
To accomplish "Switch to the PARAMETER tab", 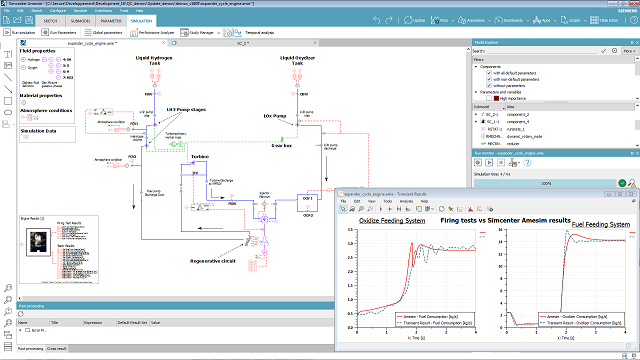I will point(111,21).
